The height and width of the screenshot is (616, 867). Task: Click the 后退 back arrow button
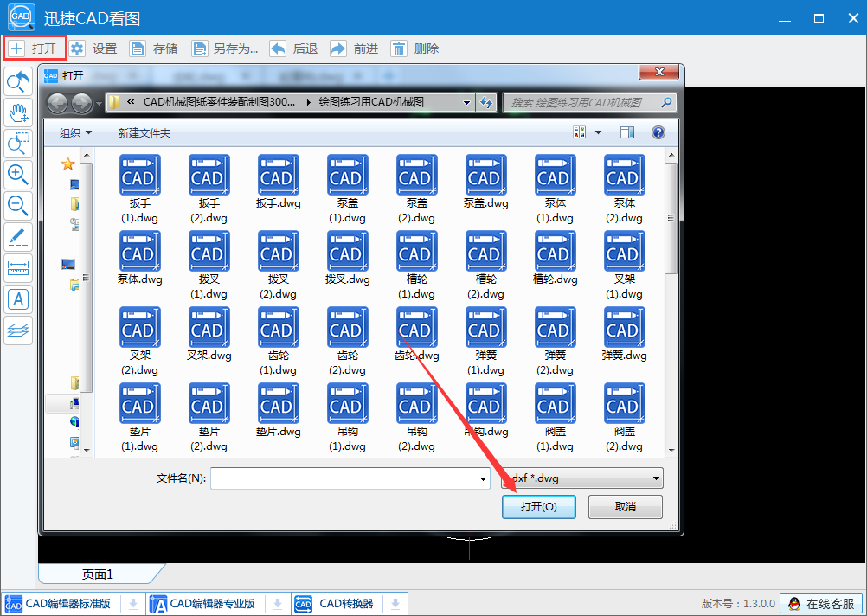293,48
